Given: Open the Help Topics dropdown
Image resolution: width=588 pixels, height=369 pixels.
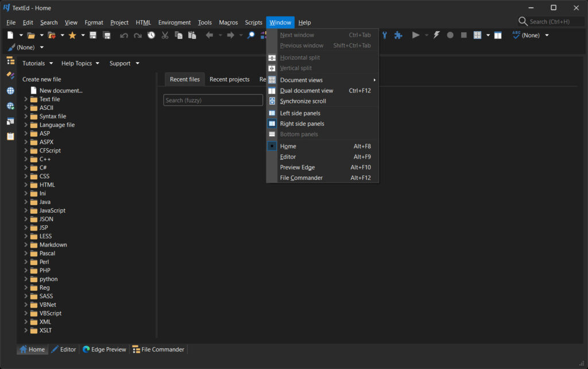Looking at the screenshot, I should tap(80, 63).
